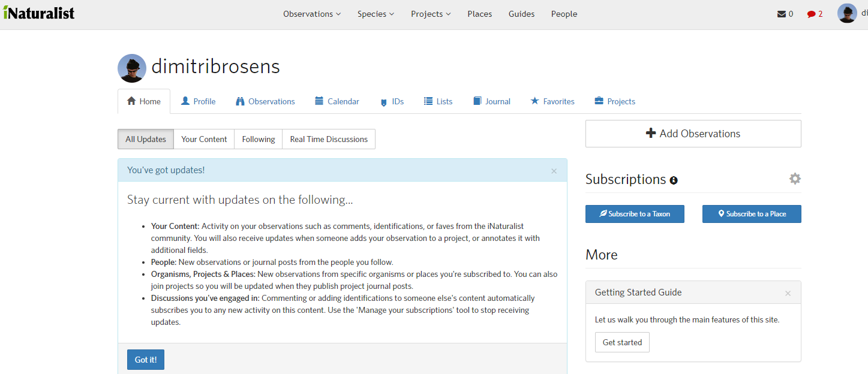
Task: Click the user avatar in top navigation
Action: [x=847, y=13]
